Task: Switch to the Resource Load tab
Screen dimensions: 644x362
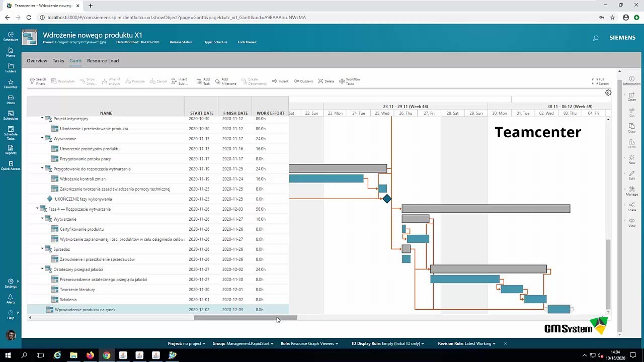Action: point(103,61)
